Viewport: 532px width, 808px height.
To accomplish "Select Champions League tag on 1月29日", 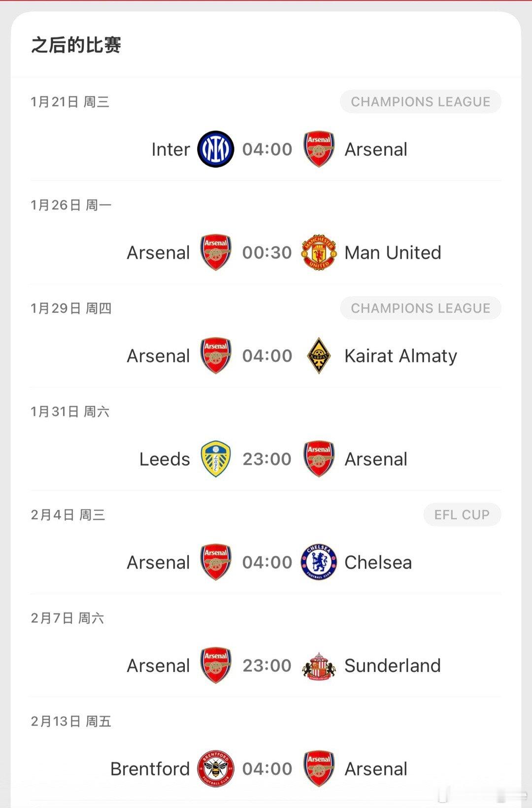I will pyautogui.click(x=421, y=308).
